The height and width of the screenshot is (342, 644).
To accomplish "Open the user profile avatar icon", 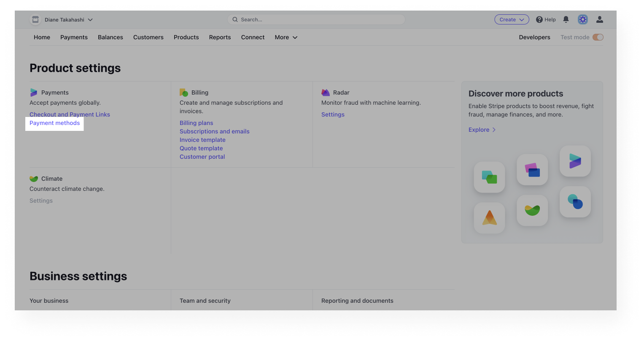I will (x=599, y=19).
